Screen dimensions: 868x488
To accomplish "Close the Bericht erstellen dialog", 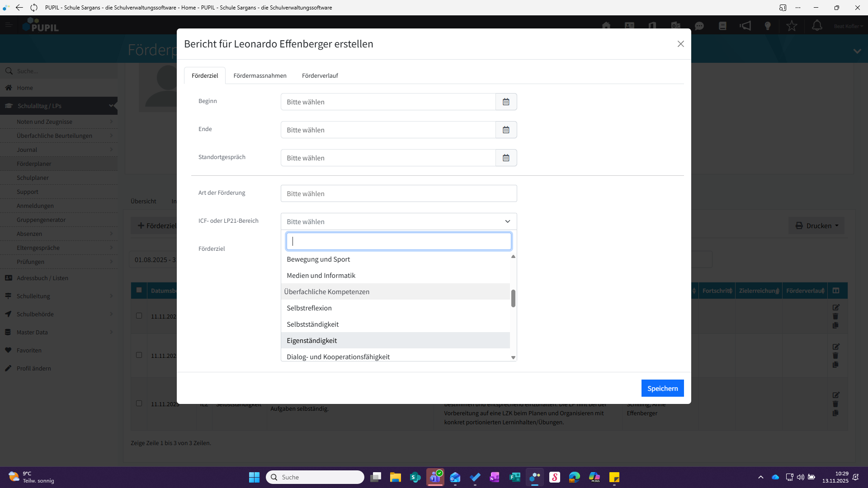I will click(680, 44).
